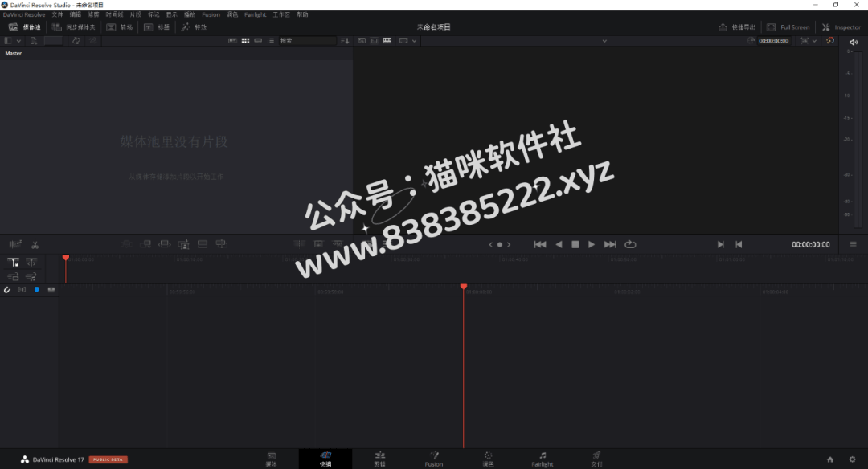Click the append to end icon
Viewport: 868px width, 469px height.
point(145,244)
